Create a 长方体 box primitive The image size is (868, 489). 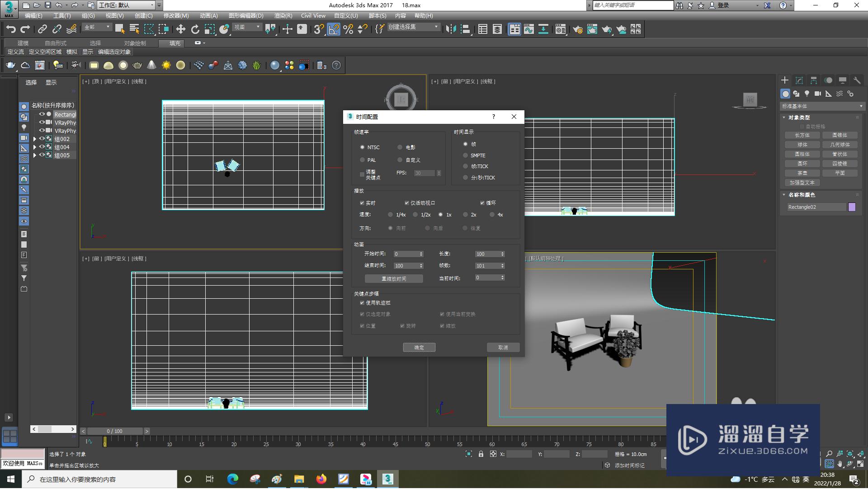click(x=802, y=135)
